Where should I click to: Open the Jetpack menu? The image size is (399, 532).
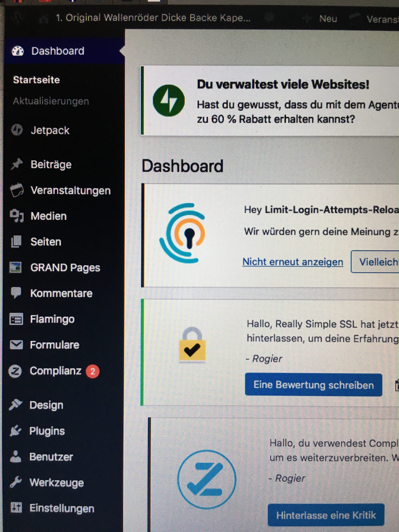click(50, 130)
